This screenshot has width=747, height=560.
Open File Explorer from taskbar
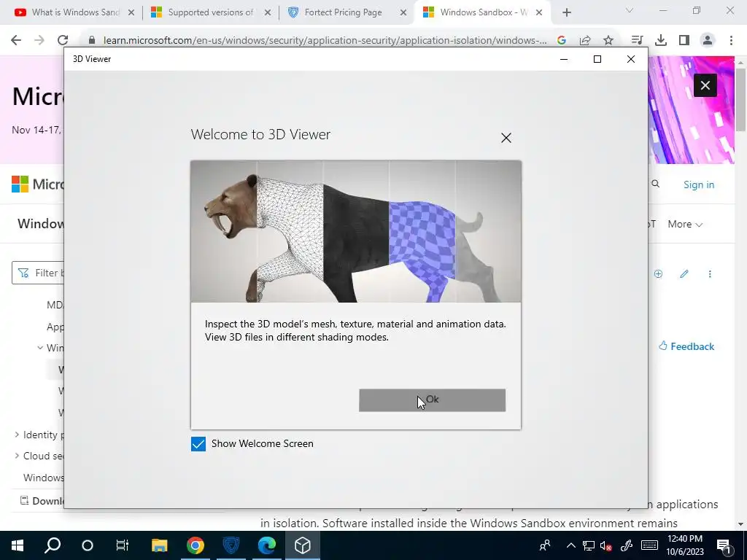click(159, 545)
